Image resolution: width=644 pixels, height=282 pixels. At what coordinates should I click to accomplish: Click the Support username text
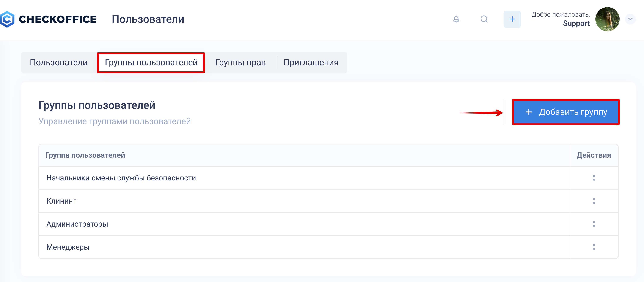pos(576,23)
